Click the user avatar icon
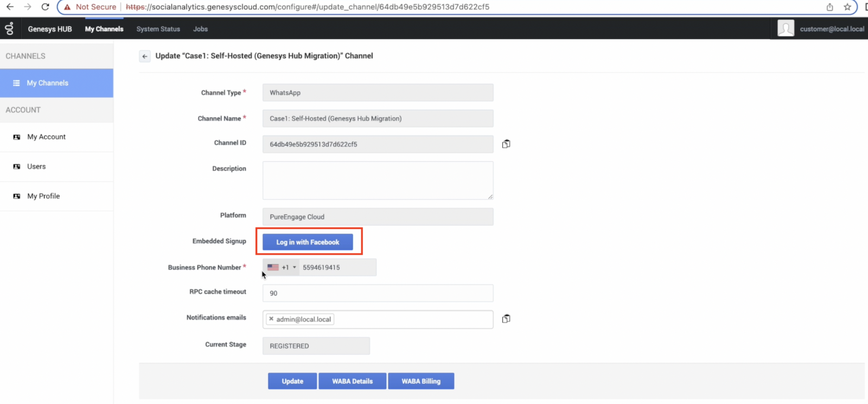Screen dimensions: 868x404 point(785,29)
